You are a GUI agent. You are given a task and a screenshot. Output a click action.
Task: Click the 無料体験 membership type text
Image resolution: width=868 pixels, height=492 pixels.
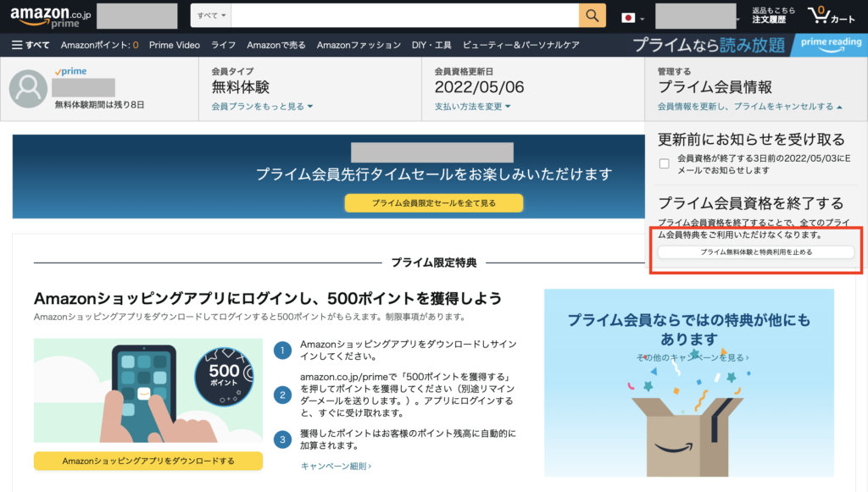point(240,87)
